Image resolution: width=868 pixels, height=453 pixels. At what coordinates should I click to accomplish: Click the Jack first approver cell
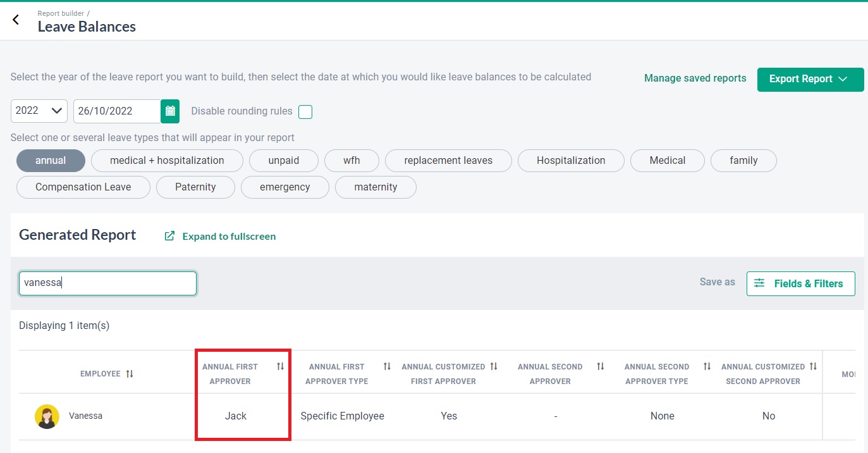[236, 416]
